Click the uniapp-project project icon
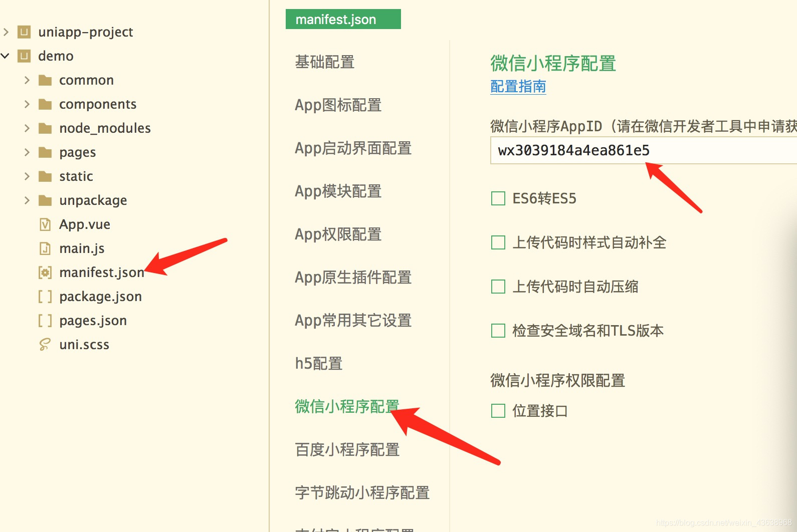 [x=24, y=32]
